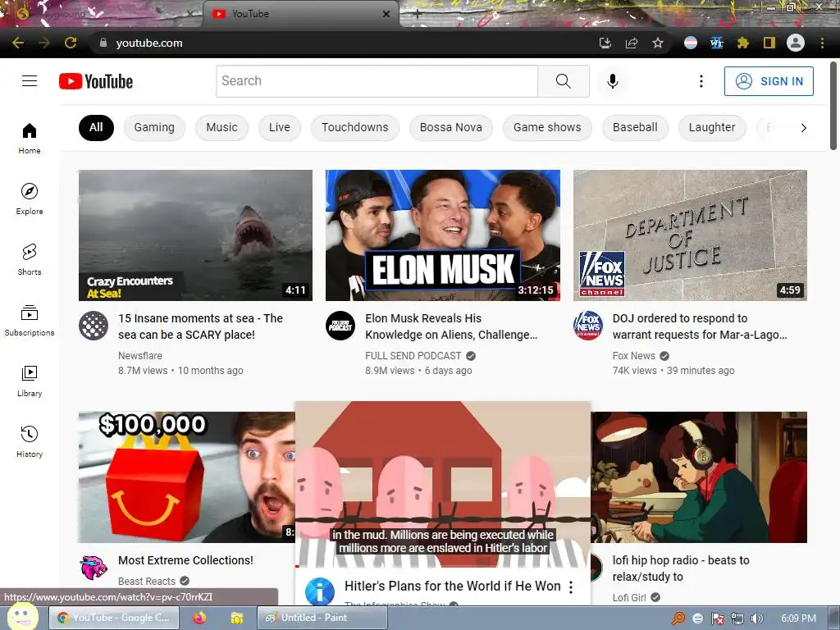The height and width of the screenshot is (630, 840).
Task: Click the page vertical scrollbar
Action: coord(834,107)
